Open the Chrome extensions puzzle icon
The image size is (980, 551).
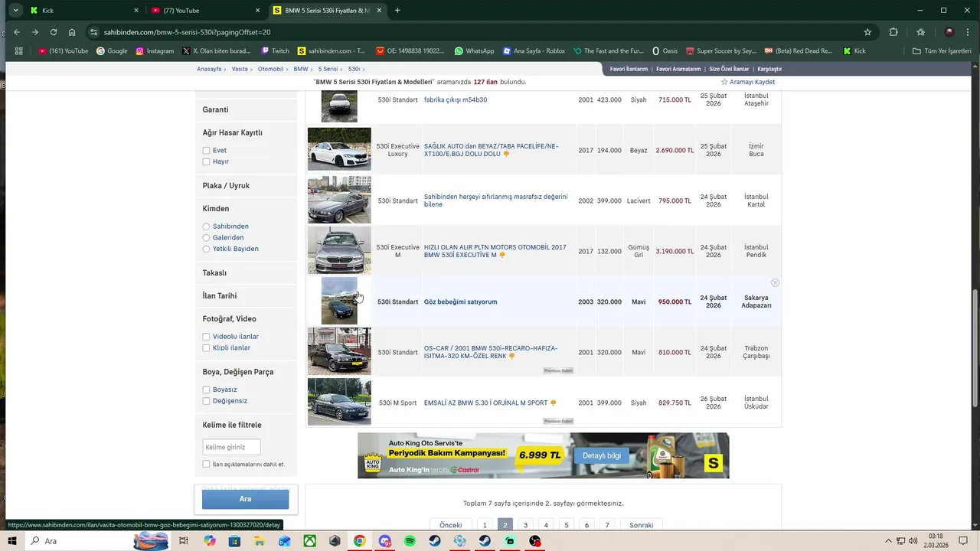893,32
